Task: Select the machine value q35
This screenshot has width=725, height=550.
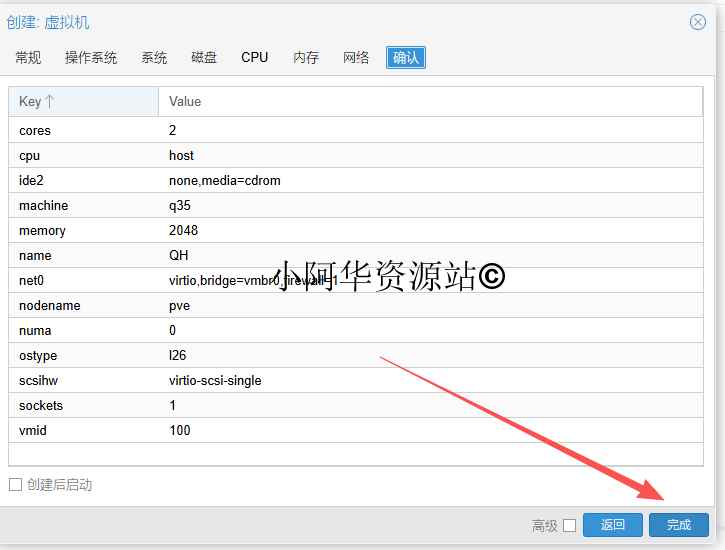Action: pos(180,206)
